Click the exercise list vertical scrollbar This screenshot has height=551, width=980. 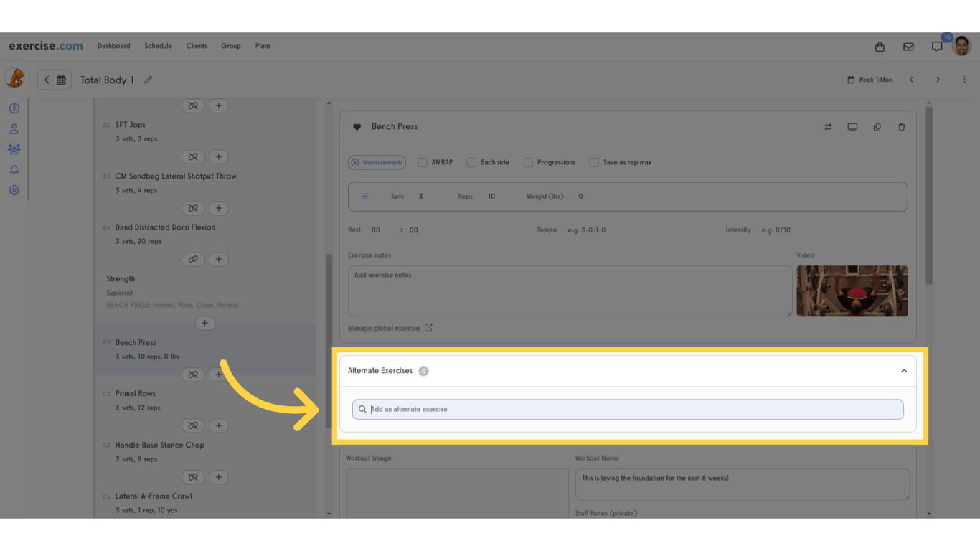click(x=329, y=341)
